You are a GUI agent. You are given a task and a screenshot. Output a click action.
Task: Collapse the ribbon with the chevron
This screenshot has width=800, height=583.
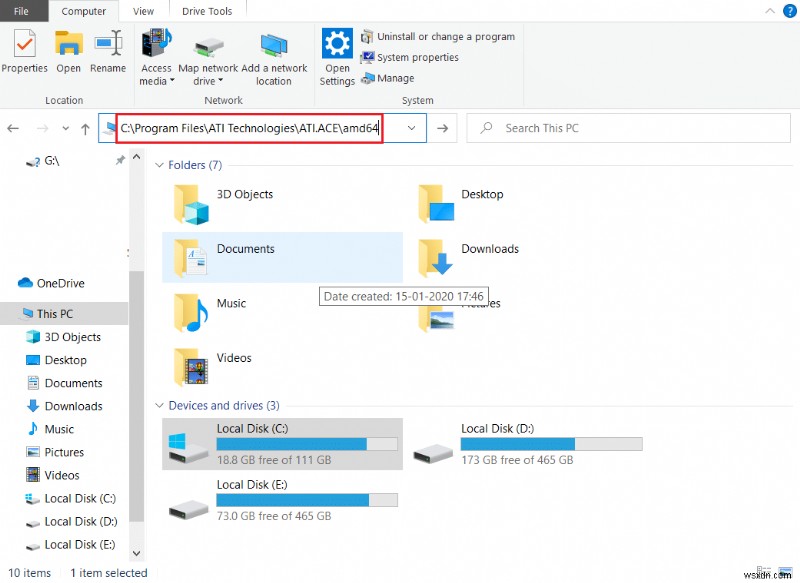(770, 11)
